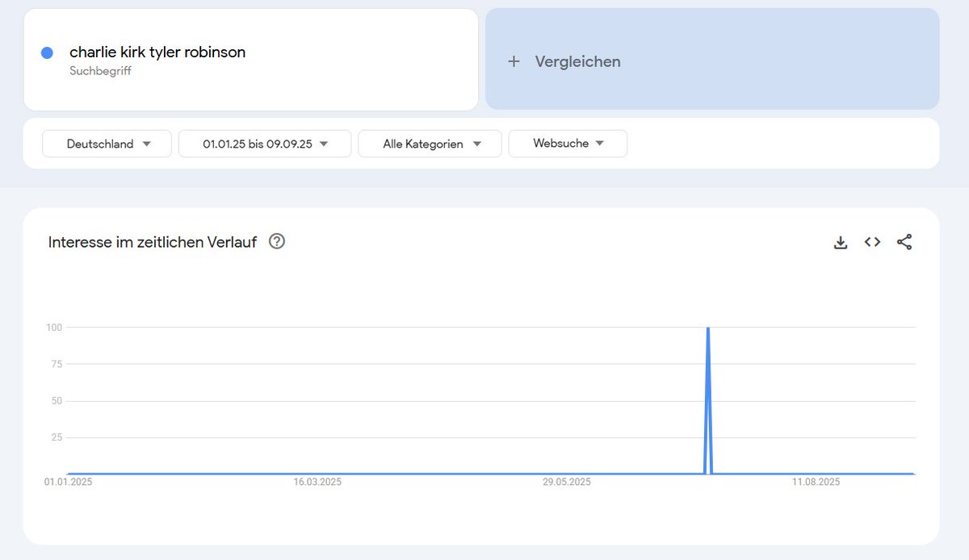Edit search term charlie kirk tyler robinson
969x560 pixels.
pos(157,52)
